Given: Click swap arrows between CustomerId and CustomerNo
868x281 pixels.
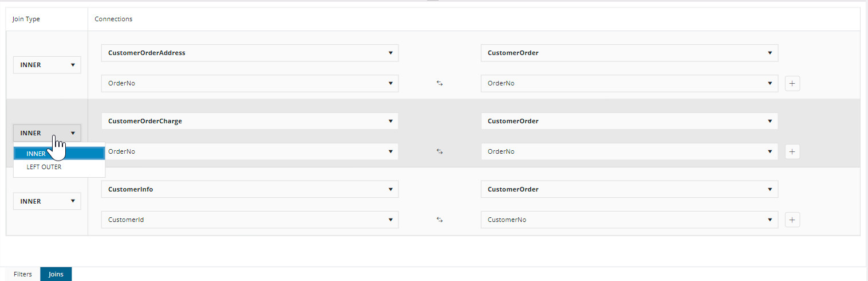Looking at the screenshot, I should [440, 220].
